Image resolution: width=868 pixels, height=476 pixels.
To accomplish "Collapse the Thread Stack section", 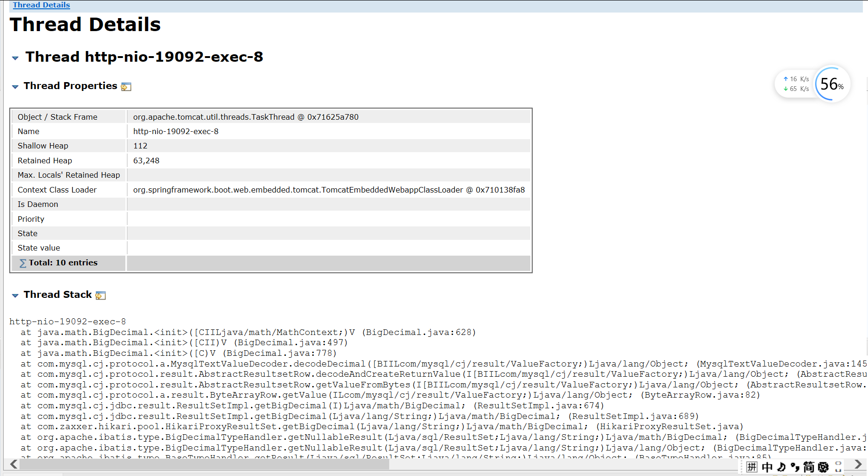I will point(15,296).
